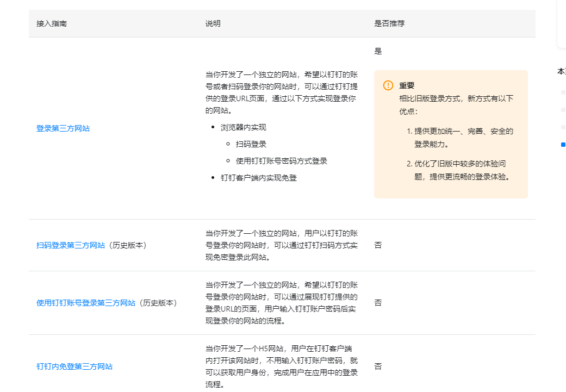566x392 pixels.
Task: Click the description of the H5网站 row
Action: click(x=282, y=366)
